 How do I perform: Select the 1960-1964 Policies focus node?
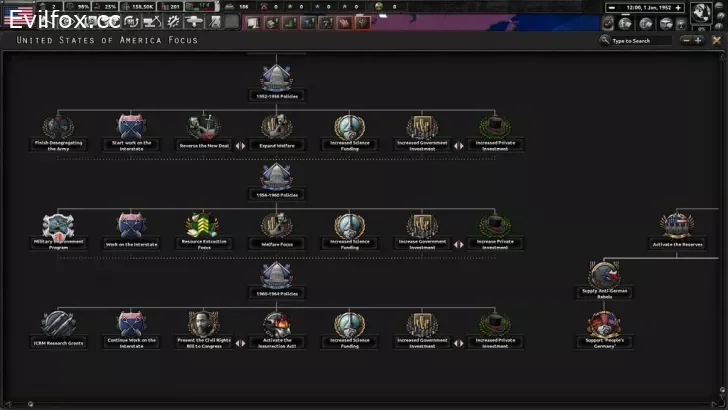coord(276,277)
